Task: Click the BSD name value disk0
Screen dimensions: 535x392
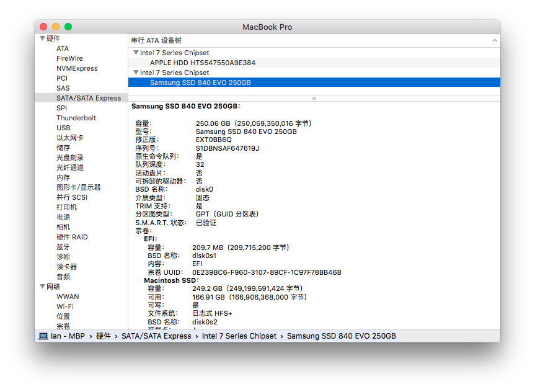Action: click(205, 190)
